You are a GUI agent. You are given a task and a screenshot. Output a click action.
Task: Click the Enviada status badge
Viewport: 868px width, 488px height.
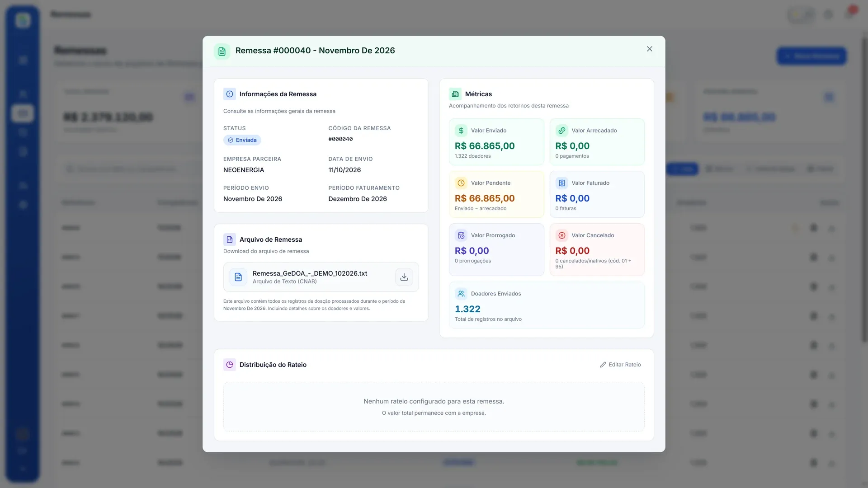pos(242,140)
